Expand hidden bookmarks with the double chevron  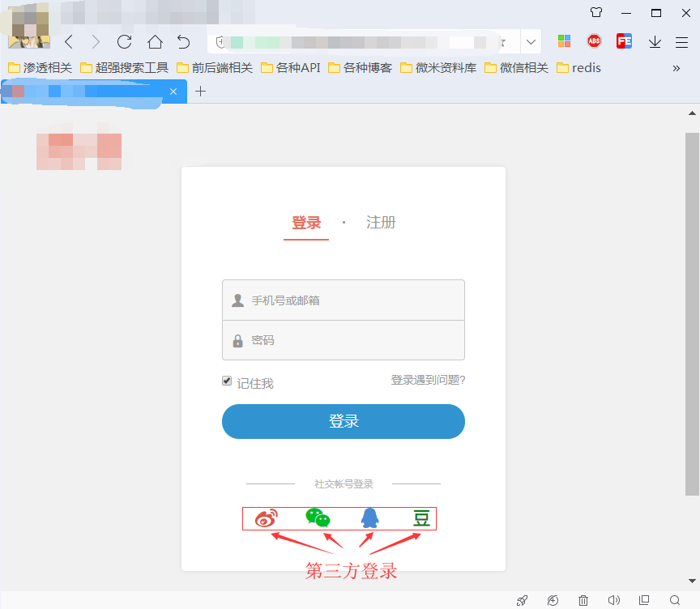677,68
